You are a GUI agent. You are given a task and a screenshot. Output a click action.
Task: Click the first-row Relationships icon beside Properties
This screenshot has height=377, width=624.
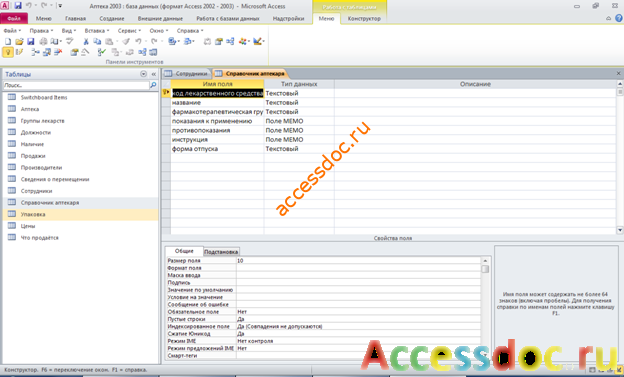click(230, 41)
